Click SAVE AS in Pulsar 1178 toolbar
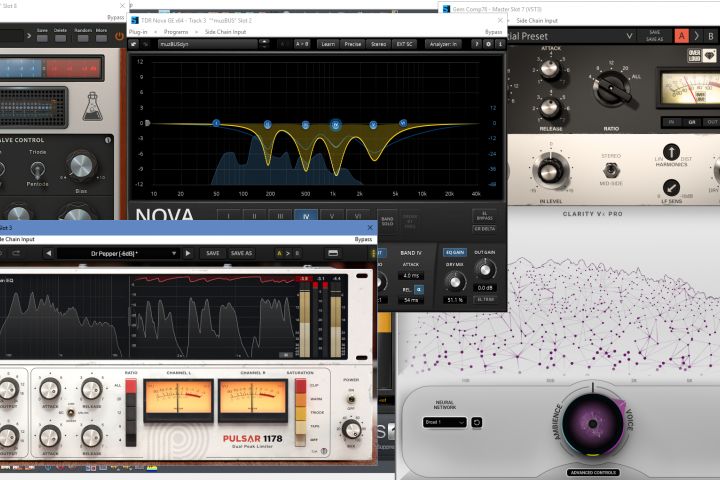This screenshot has height=480, width=720. click(x=242, y=253)
